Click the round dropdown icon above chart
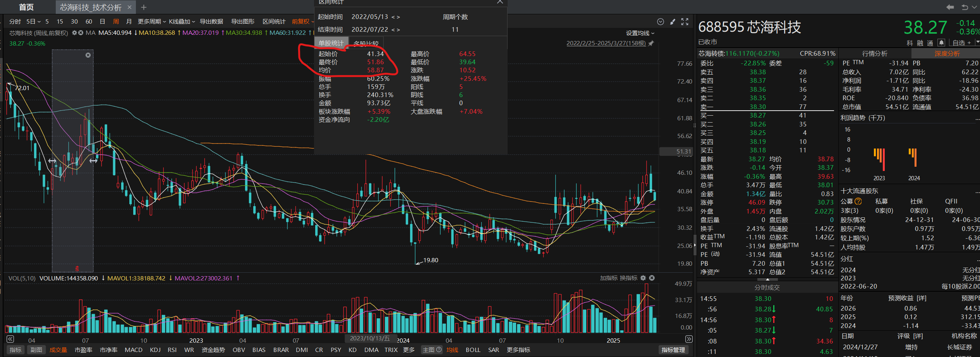Image resolution: width=980 pixels, height=357 pixels. (x=661, y=22)
